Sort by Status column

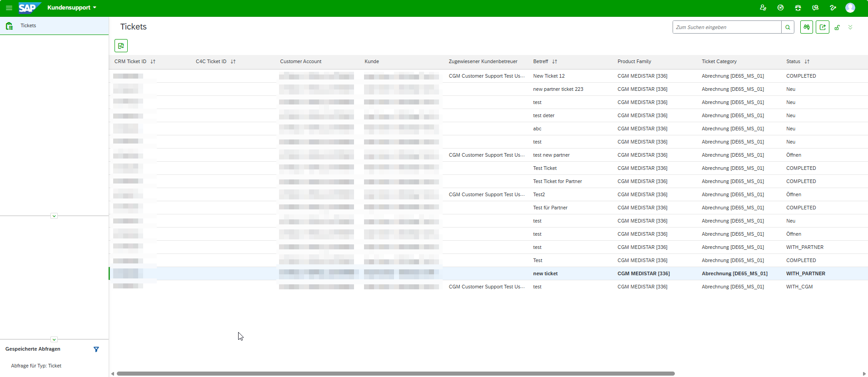coord(807,61)
